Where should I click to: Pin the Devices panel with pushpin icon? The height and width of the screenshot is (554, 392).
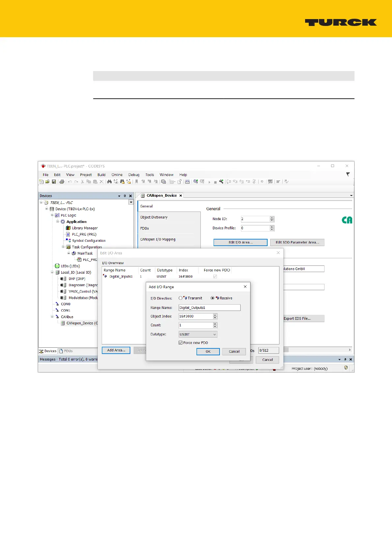click(125, 196)
